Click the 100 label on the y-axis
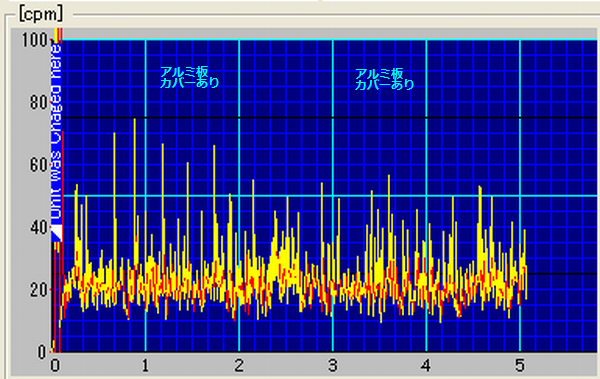The image size is (600, 379). pyautogui.click(x=36, y=40)
